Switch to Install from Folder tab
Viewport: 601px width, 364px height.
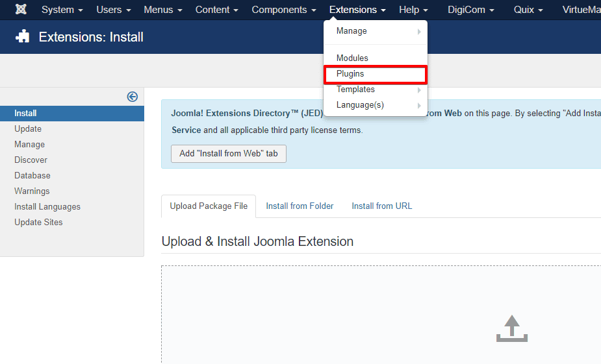coord(300,206)
